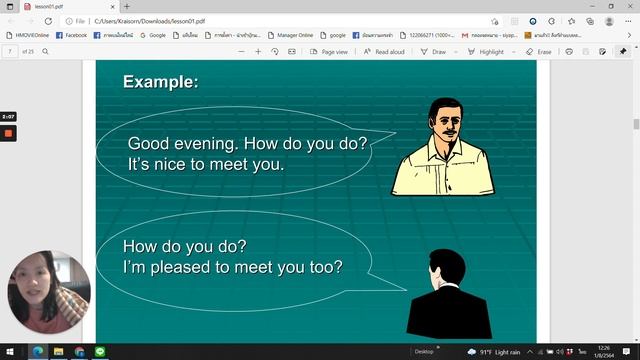Click the refresh-style extension icon
640x360 pixels.
[551, 21]
